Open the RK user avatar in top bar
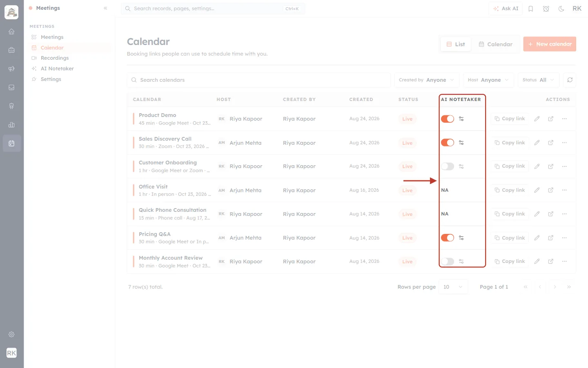 pos(577,9)
